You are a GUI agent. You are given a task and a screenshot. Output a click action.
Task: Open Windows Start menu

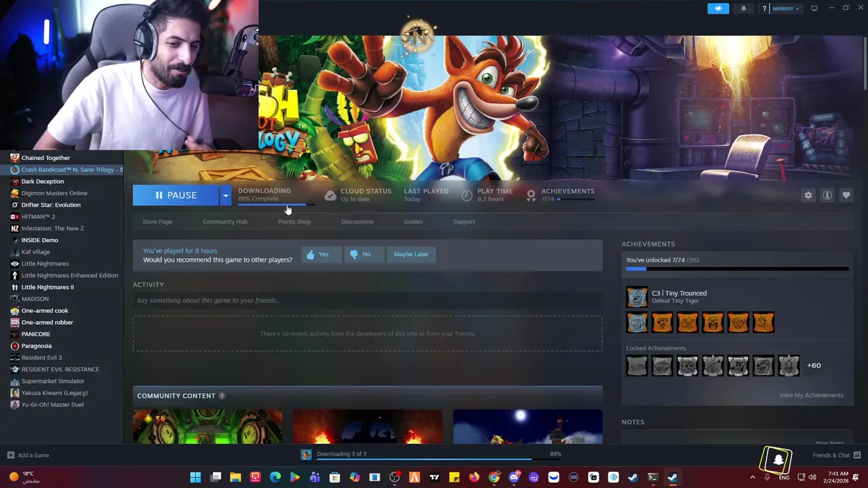[195, 478]
